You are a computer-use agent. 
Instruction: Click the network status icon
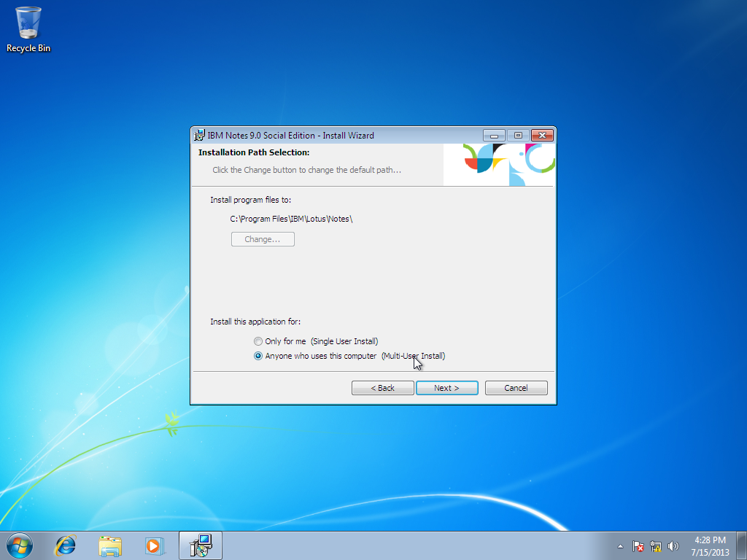(655, 545)
